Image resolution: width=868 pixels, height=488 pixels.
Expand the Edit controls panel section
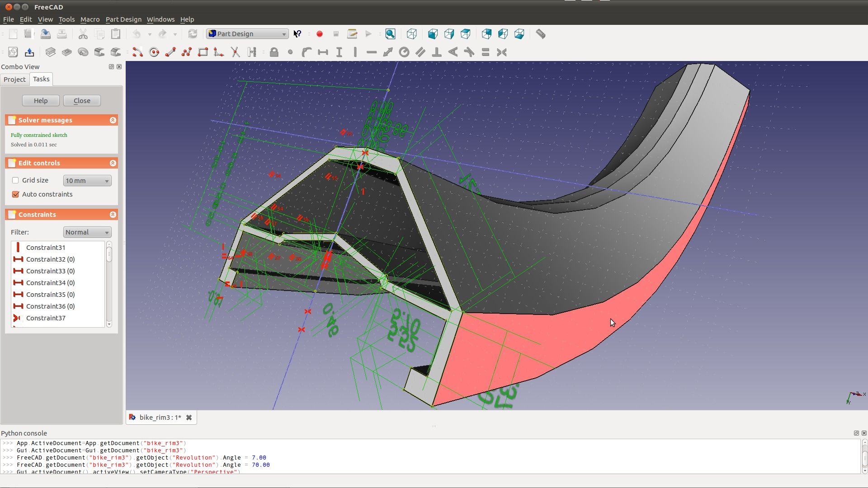point(112,162)
